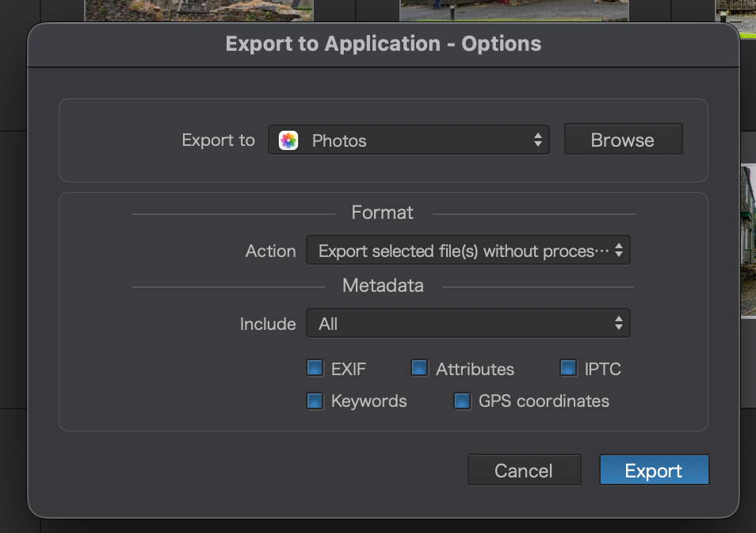756x533 pixels.
Task: Uncheck the Attributes checkbox
Action: point(420,369)
